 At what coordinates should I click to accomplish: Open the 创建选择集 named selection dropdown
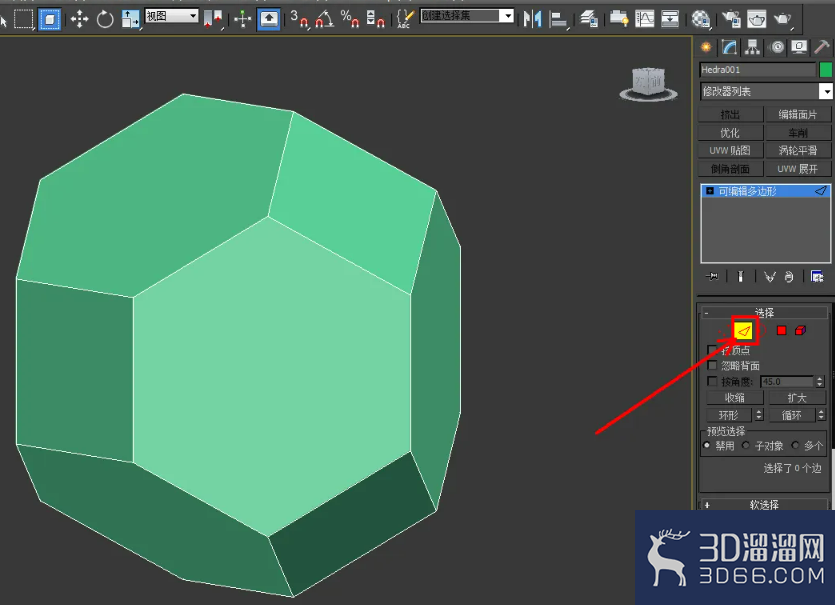pos(467,16)
